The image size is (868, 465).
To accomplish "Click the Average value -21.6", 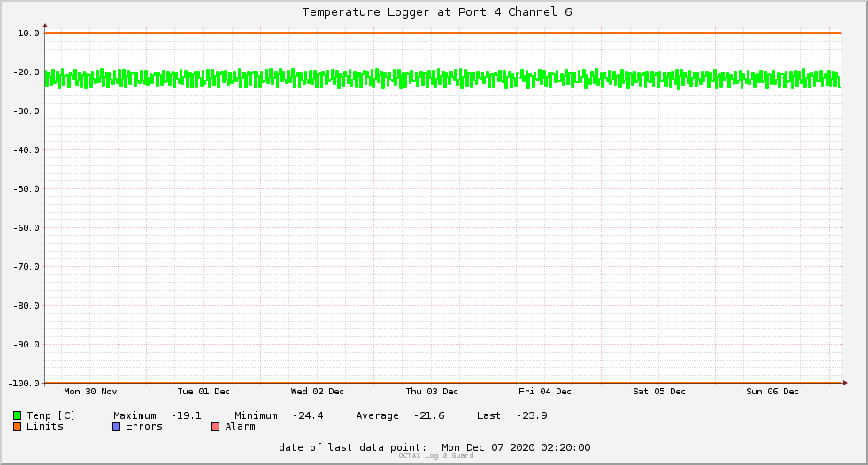I will 429,415.
